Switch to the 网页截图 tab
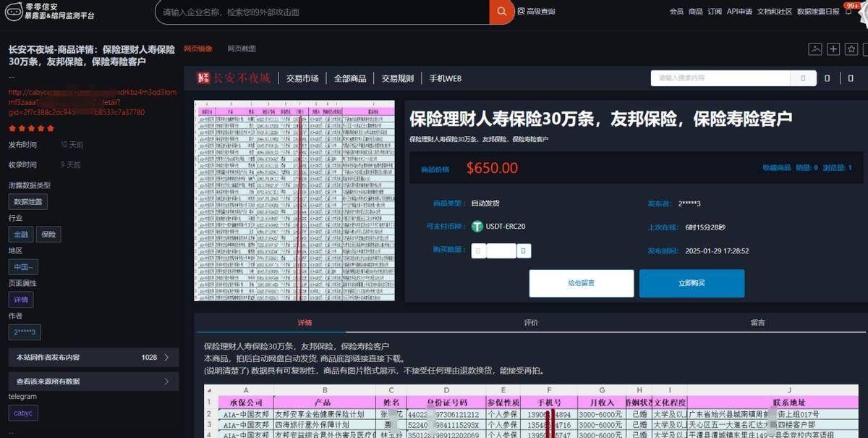868x438 pixels. pyautogui.click(x=242, y=49)
